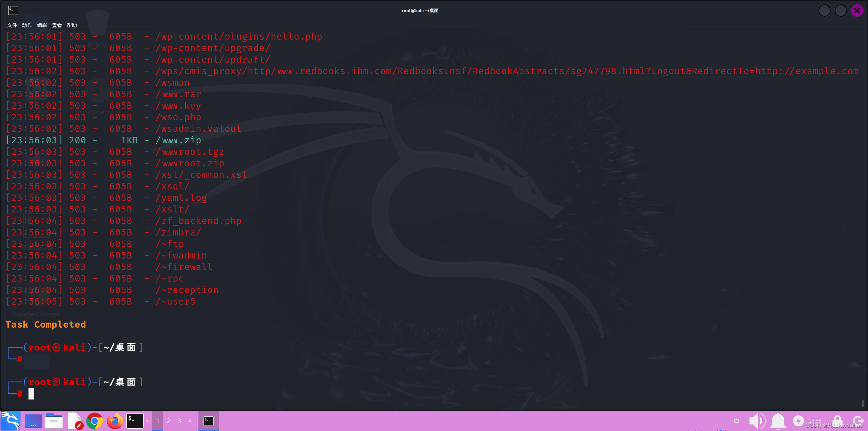
Task: Open the power manager lightning icon
Action: click(x=798, y=421)
